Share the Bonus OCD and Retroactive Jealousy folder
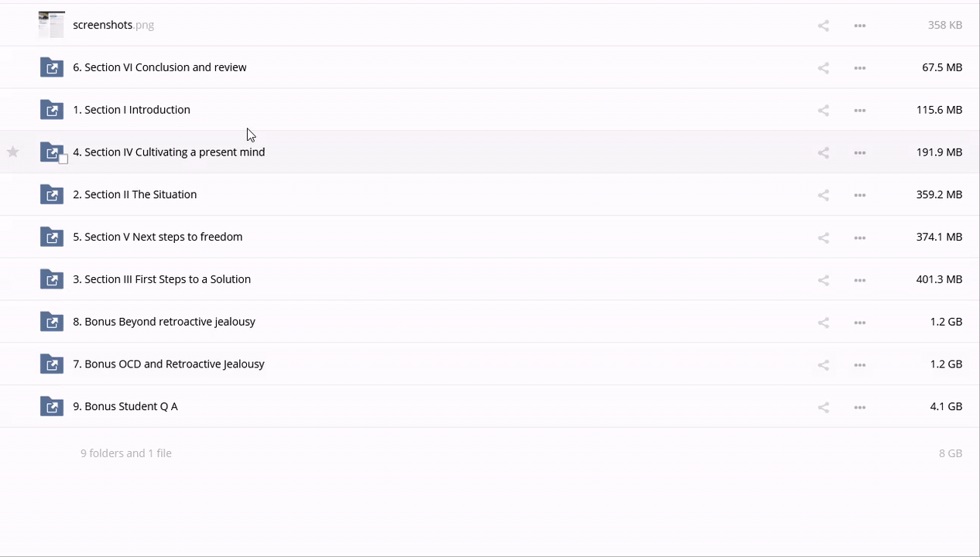The height and width of the screenshot is (557, 980). tap(823, 364)
